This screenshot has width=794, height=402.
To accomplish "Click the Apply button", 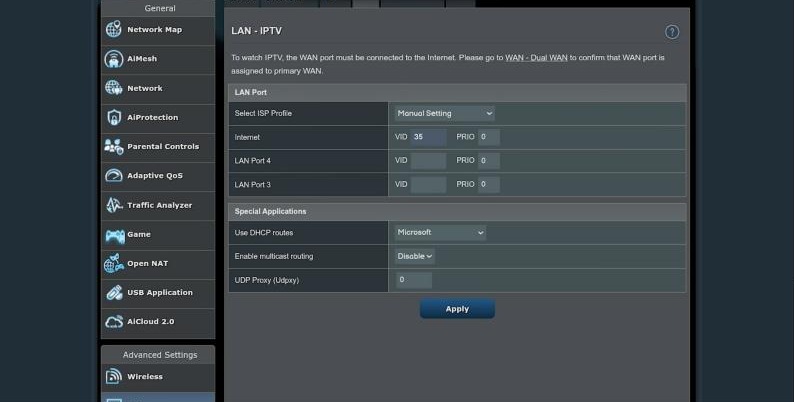I will click(x=457, y=309).
